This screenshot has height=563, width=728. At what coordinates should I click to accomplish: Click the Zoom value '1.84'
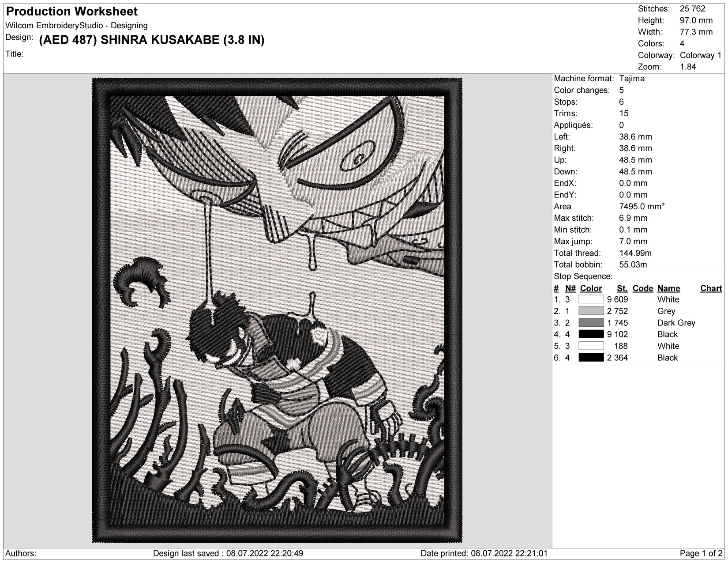click(688, 67)
